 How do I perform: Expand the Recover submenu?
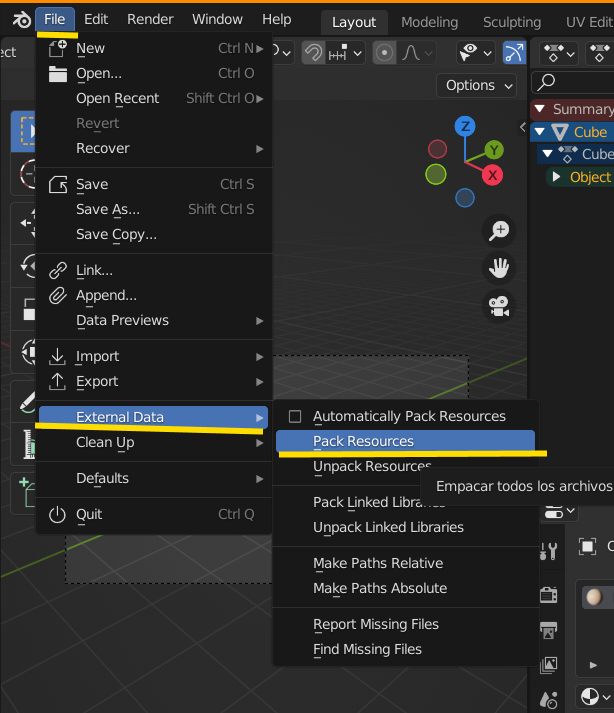(x=154, y=148)
